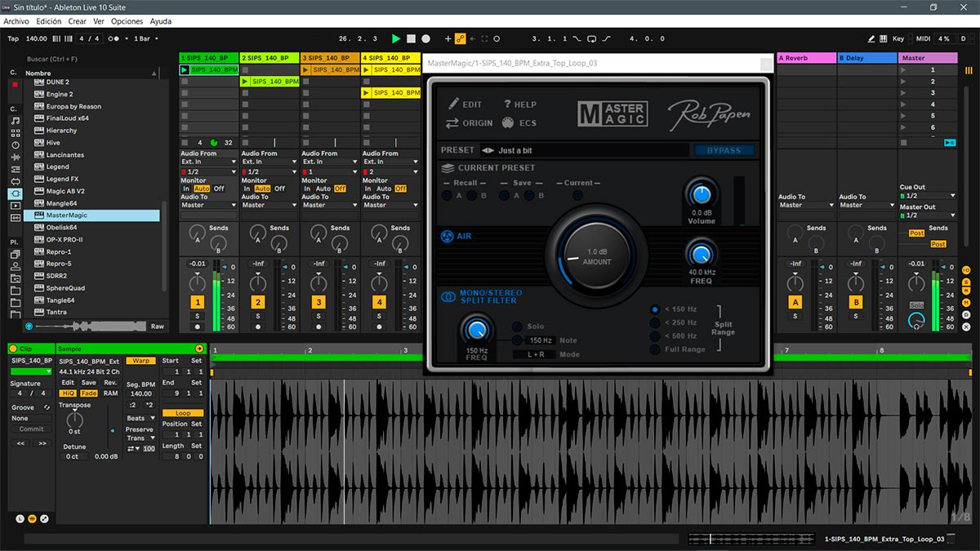Click the Raw button in browser preview
The width and height of the screenshot is (980, 551).
(x=157, y=326)
